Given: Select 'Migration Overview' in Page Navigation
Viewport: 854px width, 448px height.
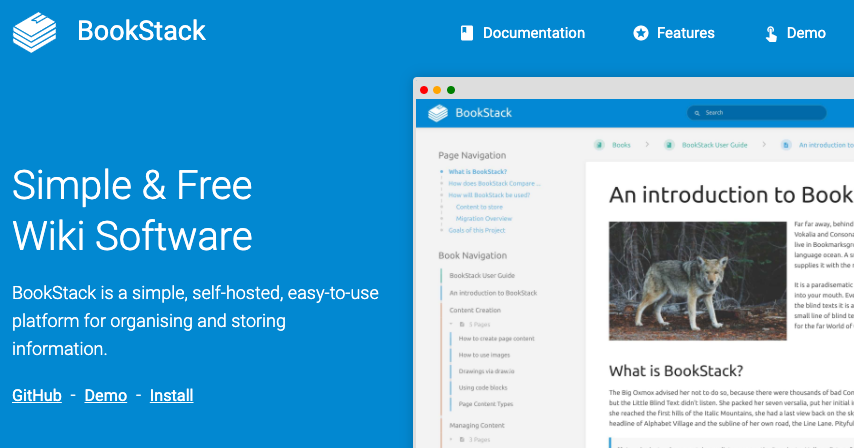Looking at the screenshot, I should (x=484, y=218).
